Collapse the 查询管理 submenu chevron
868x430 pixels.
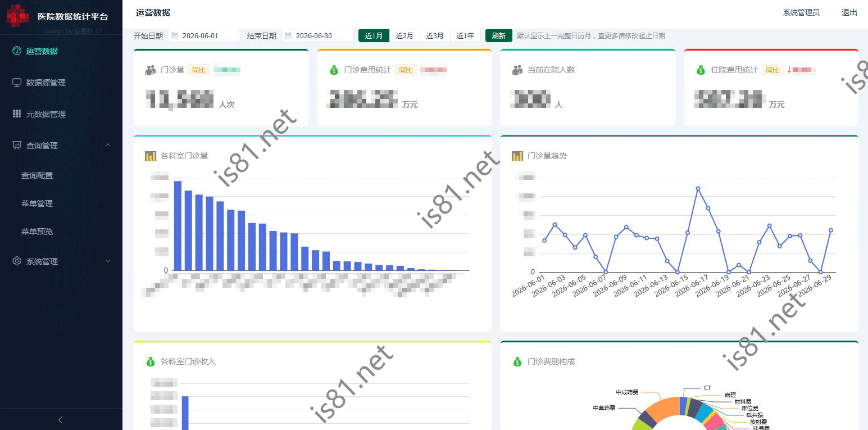[x=108, y=146]
